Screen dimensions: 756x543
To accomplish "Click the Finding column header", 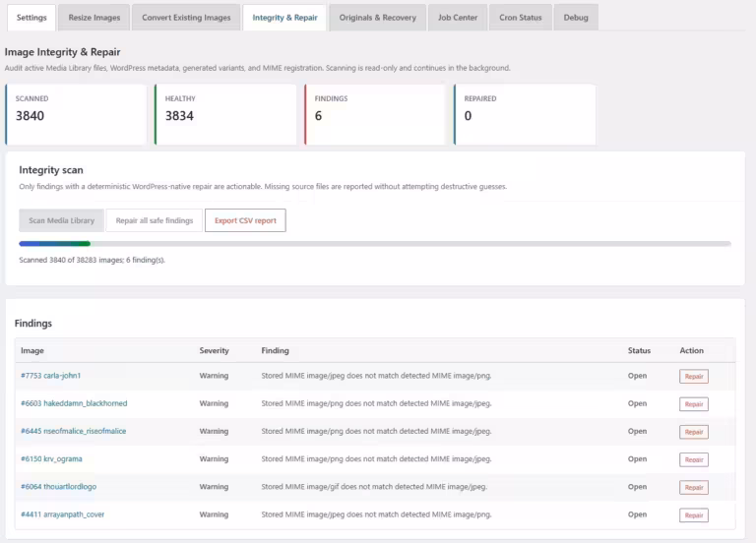I will 275,350.
